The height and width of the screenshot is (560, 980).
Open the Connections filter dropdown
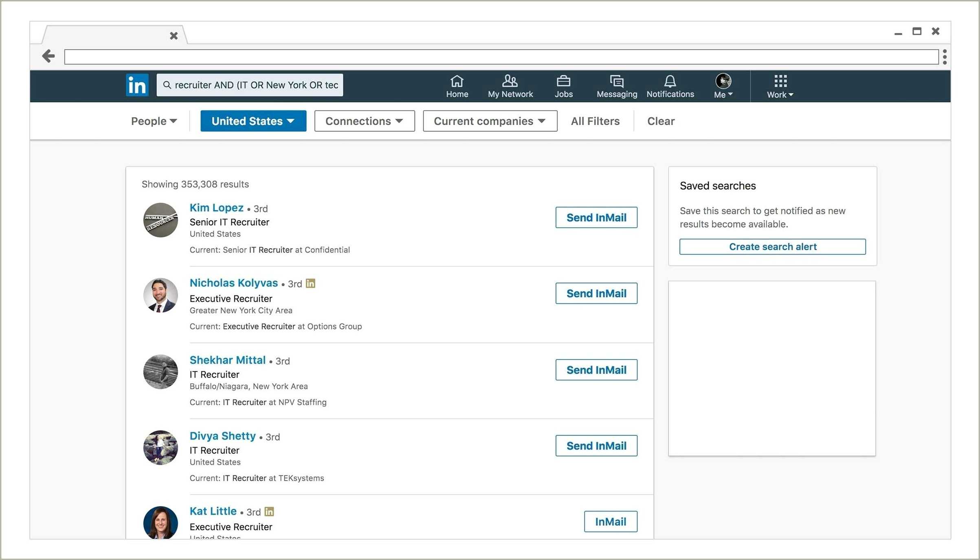(364, 121)
